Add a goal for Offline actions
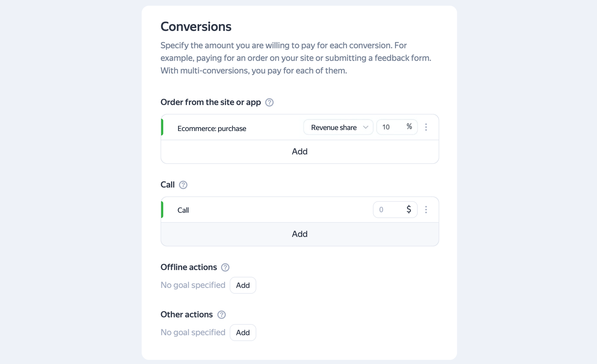This screenshot has height=364, width=597. coord(243,285)
